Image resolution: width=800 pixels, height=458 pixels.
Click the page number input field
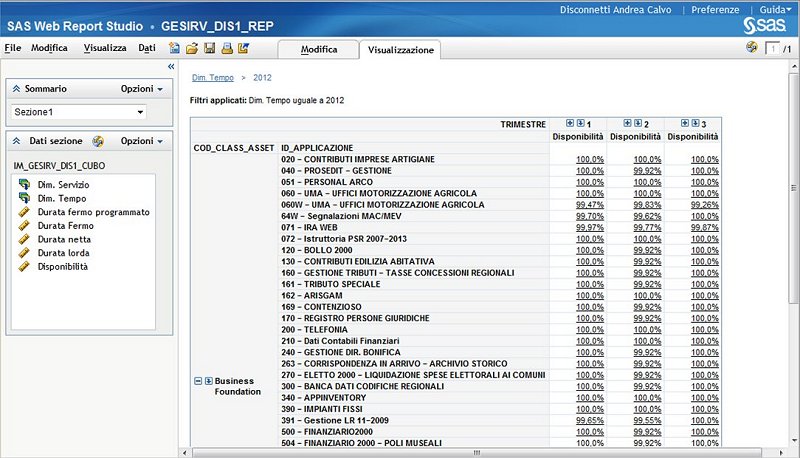772,49
